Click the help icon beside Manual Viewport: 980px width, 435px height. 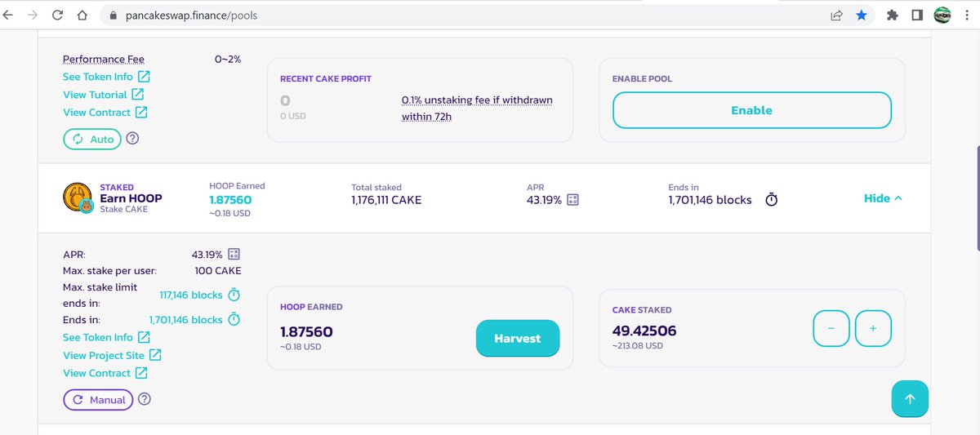[x=145, y=400]
